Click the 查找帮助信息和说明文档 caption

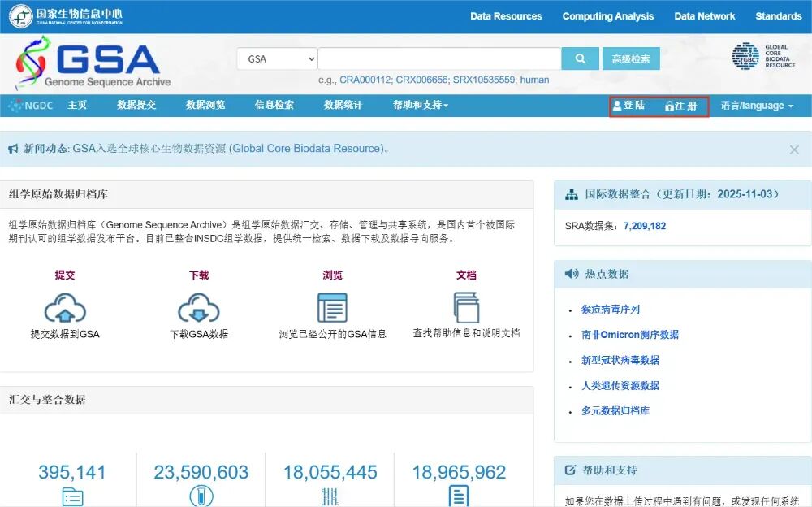click(466, 333)
